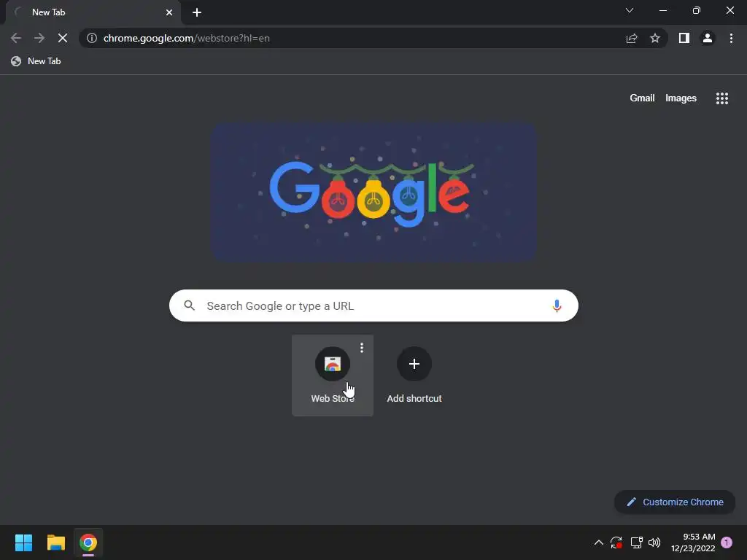Go back using the browser back arrow
This screenshot has width=747, height=560.
(16, 38)
